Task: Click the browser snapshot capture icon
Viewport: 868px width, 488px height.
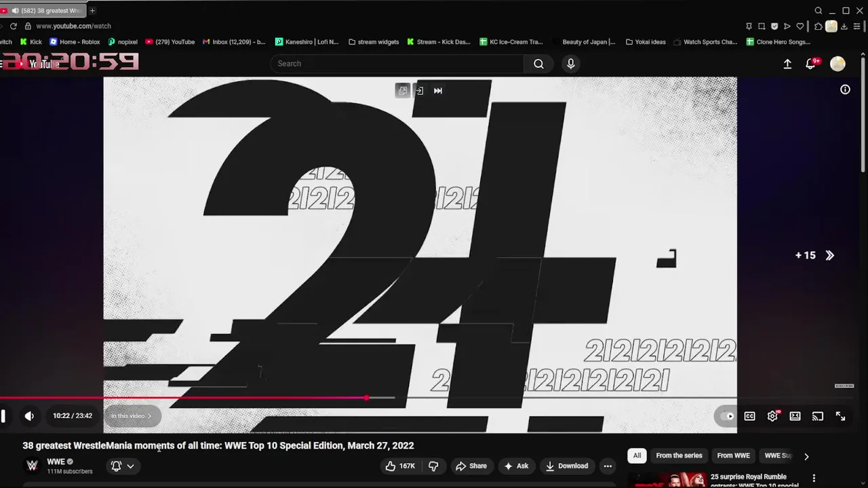Action: (x=762, y=26)
